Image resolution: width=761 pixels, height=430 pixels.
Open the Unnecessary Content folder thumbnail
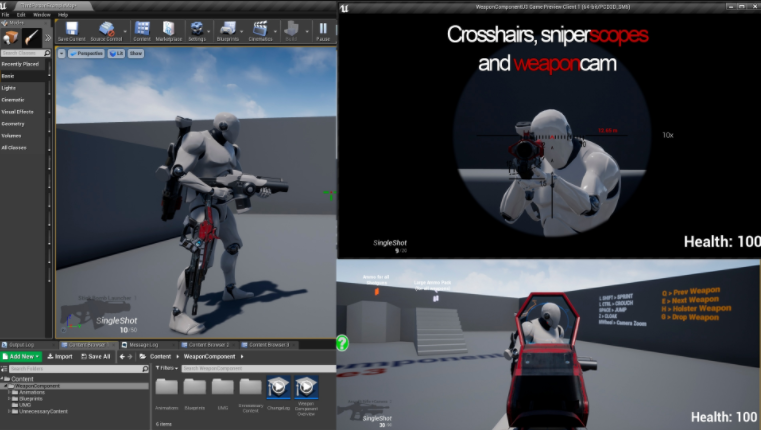(x=250, y=387)
